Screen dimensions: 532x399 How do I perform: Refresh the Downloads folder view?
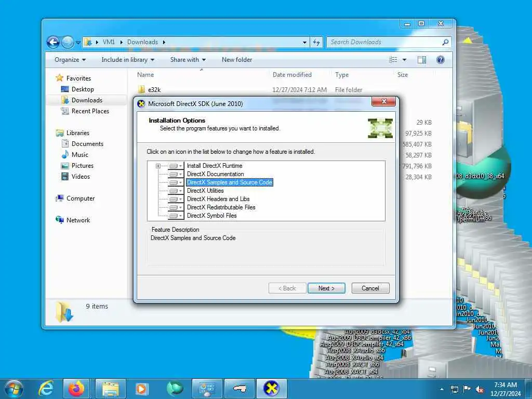coord(316,43)
